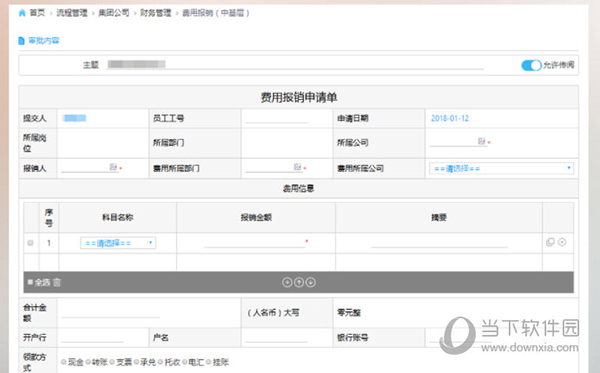Click the 银行账号 input field
Screen dimensions: 600x373
pyautogui.click(x=459, y=337)
